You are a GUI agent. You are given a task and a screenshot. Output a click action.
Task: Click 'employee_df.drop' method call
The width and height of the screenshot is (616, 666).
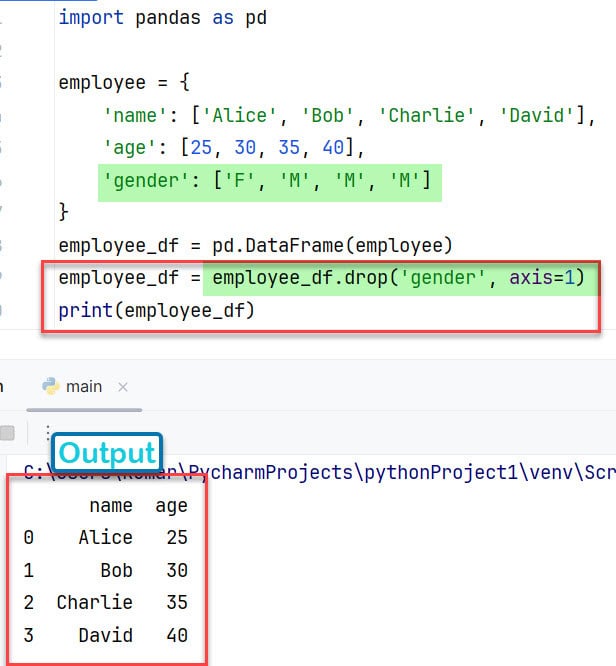300,278
